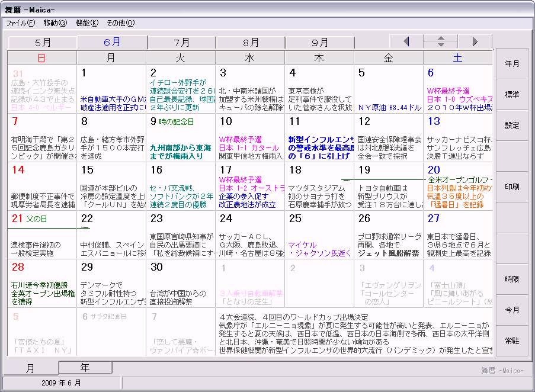Click the next month right arrow
This screenshot has width=535, height=392.
475,41
